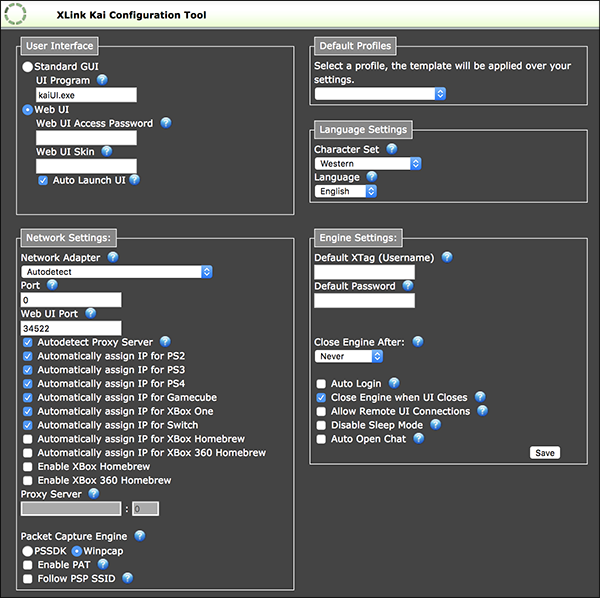Open the Language dropdown showing English
Screen dimensions: 600x598
point(346,191)
